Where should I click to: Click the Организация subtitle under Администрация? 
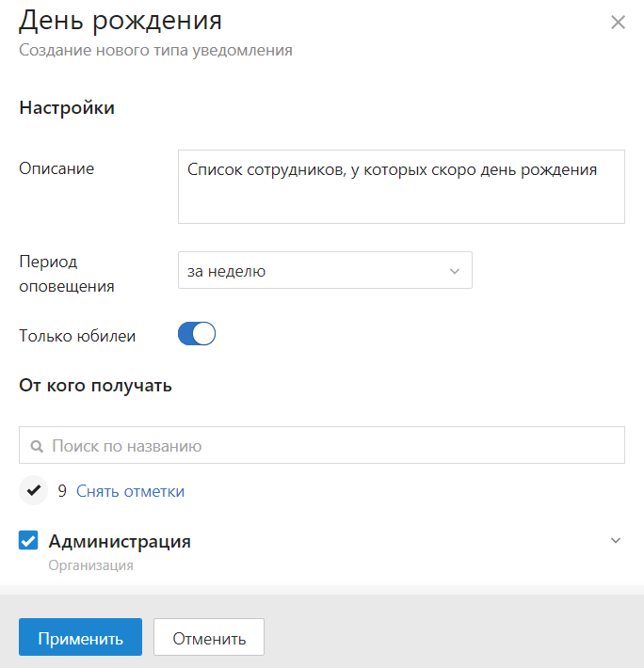(90, 565)
